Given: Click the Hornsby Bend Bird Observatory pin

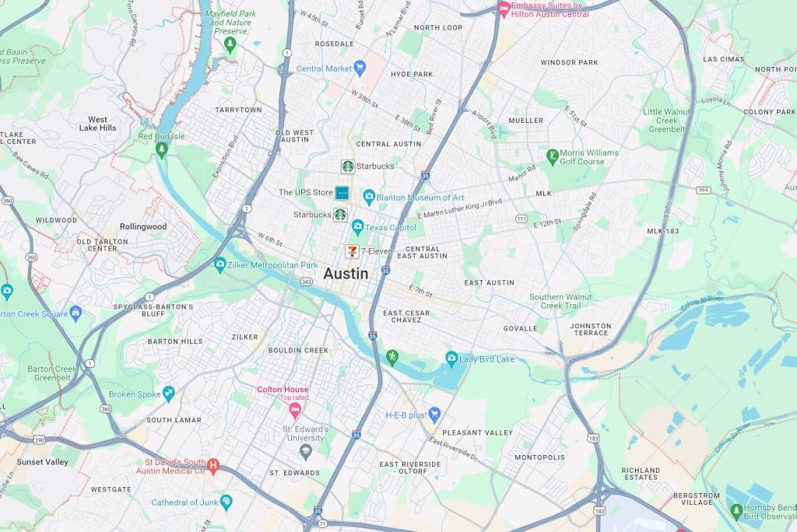Looking at the screenshot, I should tap(736, 511).
